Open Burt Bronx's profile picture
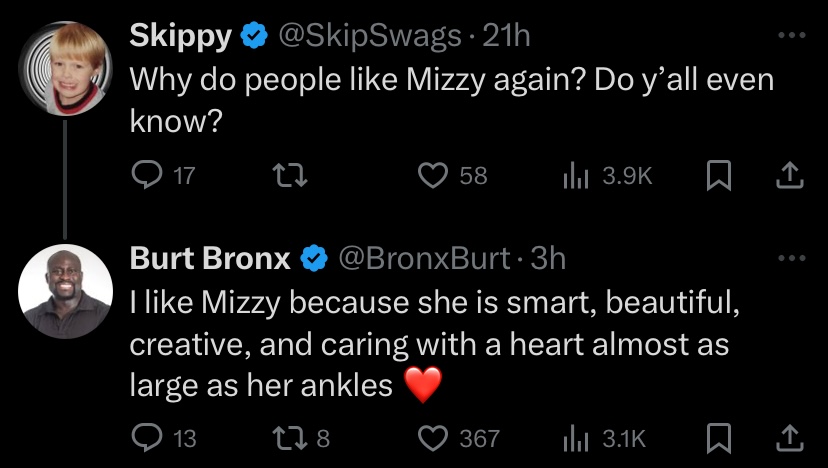 click(x=66, y=291)
